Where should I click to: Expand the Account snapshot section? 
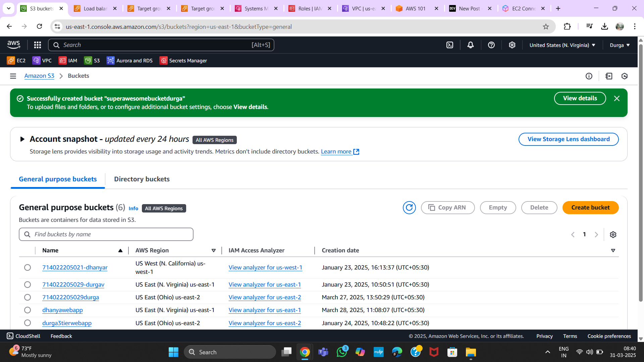[x=22, y=139]
